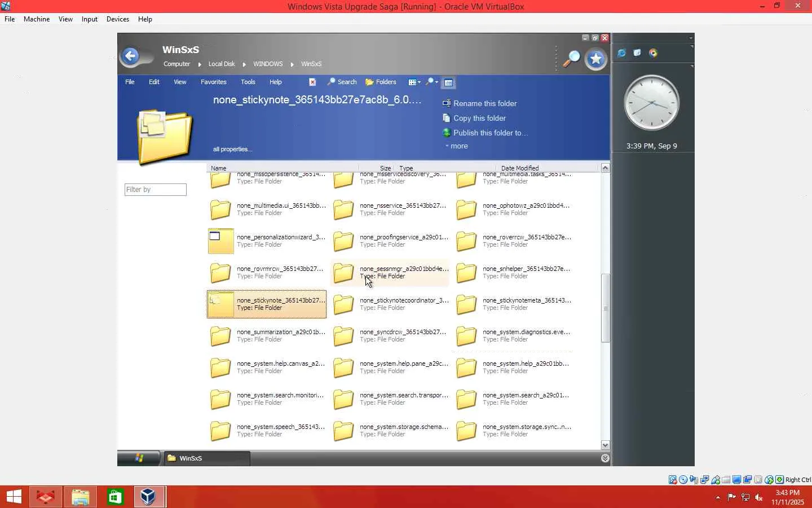
Task: Select the none_personalizationwizard folder icon
Action: pos(220,241)
